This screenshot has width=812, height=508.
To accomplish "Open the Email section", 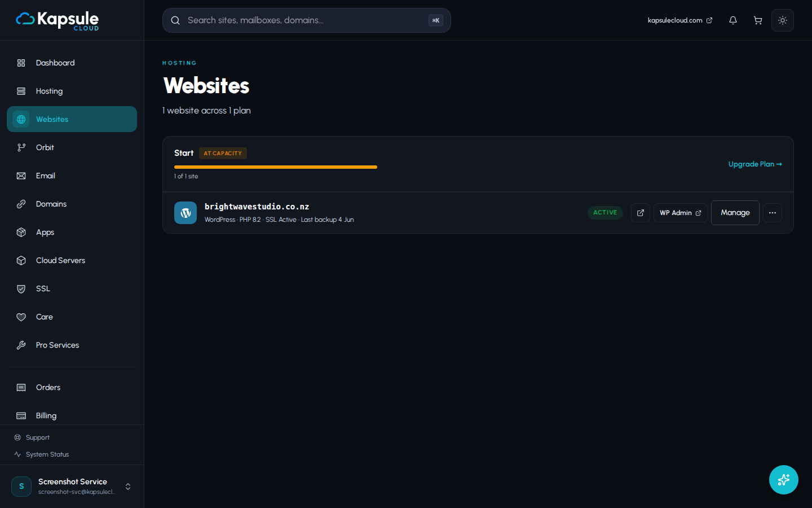I will [72, 176].
